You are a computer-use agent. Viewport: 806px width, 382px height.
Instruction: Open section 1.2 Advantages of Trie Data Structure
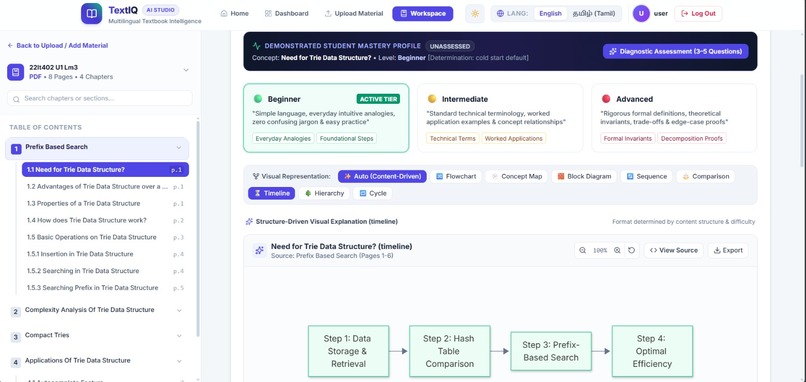[105, 187]
